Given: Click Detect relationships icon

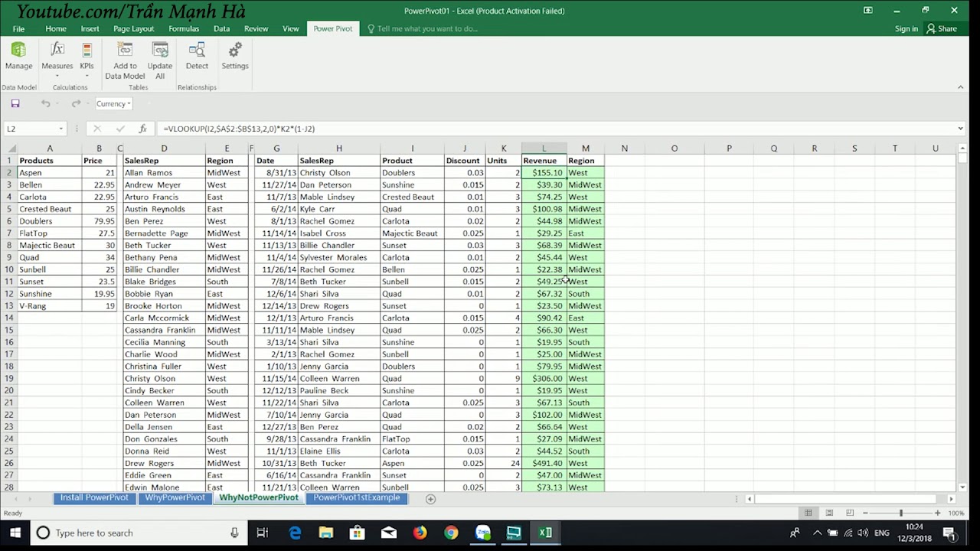Looking at the screenshot, I should click(x=197, y=56).
